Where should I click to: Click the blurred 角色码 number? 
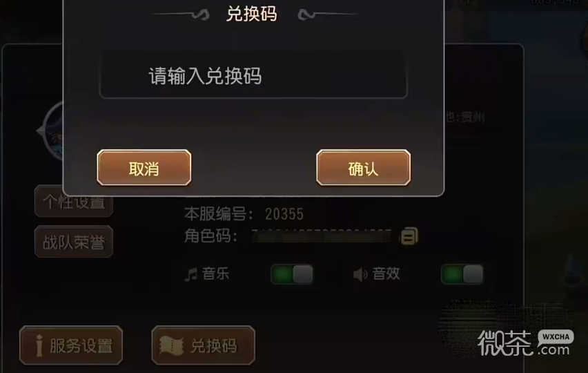click(x=322, y=236)
